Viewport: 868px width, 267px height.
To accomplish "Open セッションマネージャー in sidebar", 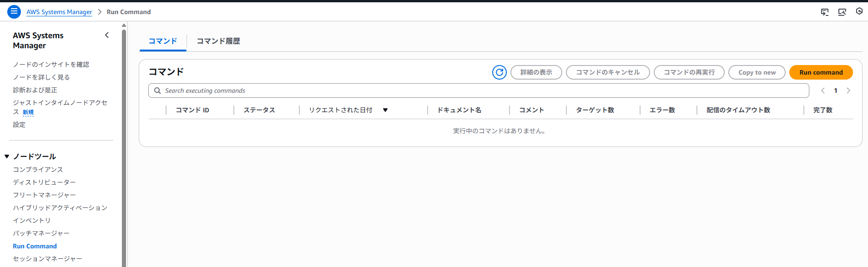I will click(47, 259).
